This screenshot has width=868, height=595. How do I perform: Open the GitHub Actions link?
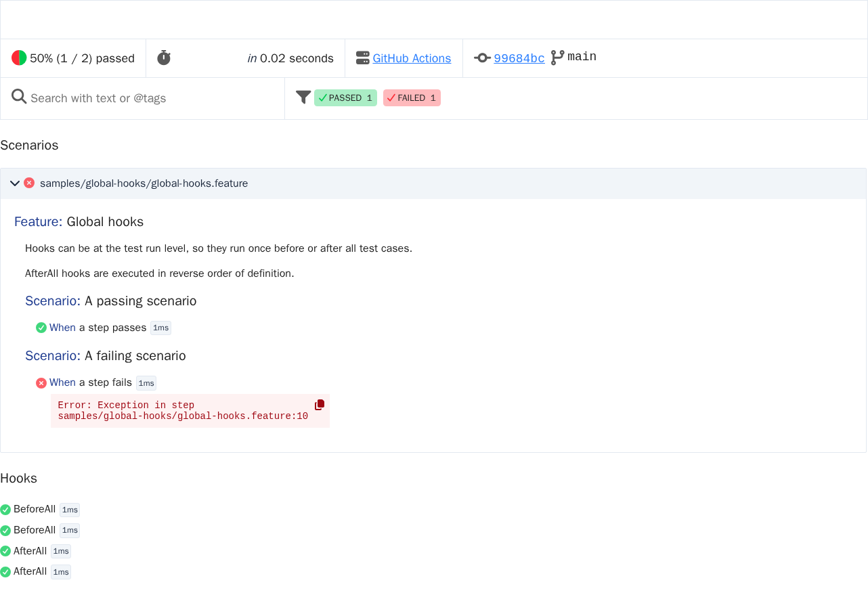(x=412, y=58)
